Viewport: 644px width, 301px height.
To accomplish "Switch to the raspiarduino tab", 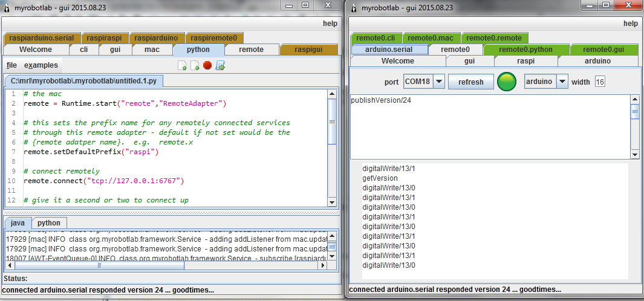I will (157, 38).
